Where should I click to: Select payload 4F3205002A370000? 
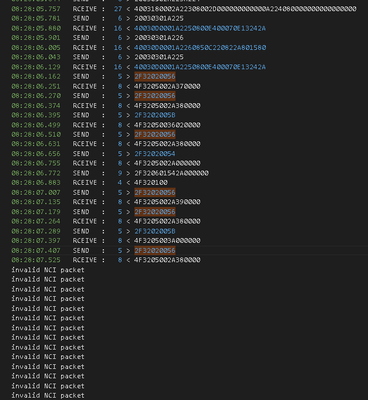(167, 86)
